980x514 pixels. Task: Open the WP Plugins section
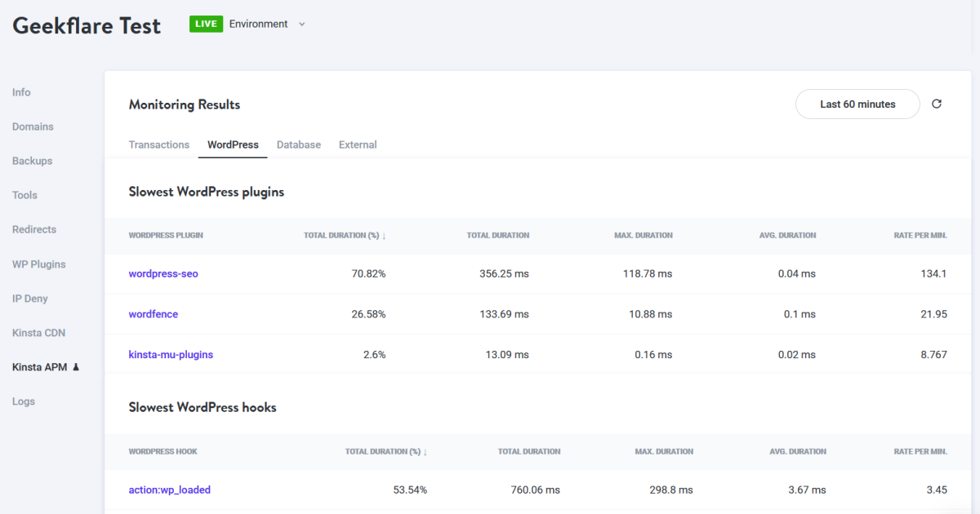click(38, 264)
